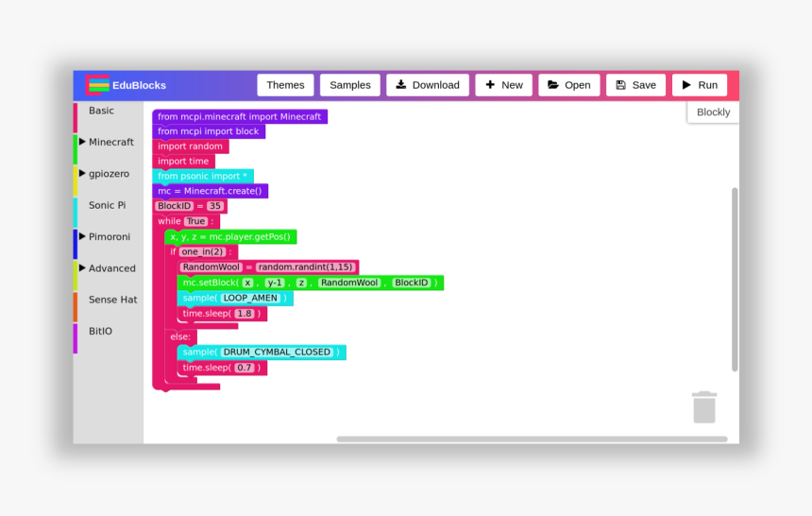Select the 'import random' block
This screenshot has width=812, height=516.
(191, 146)
